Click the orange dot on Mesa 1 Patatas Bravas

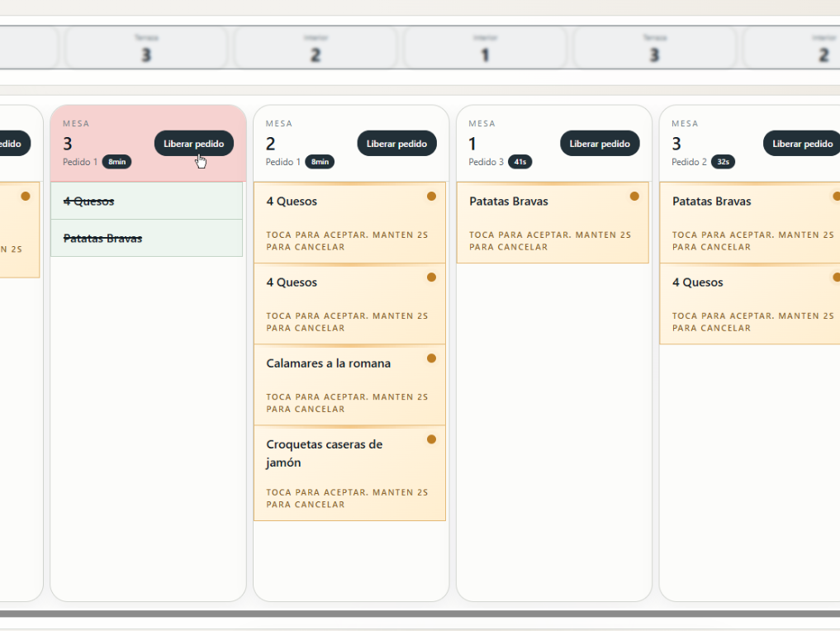click(x=634, y=197)
